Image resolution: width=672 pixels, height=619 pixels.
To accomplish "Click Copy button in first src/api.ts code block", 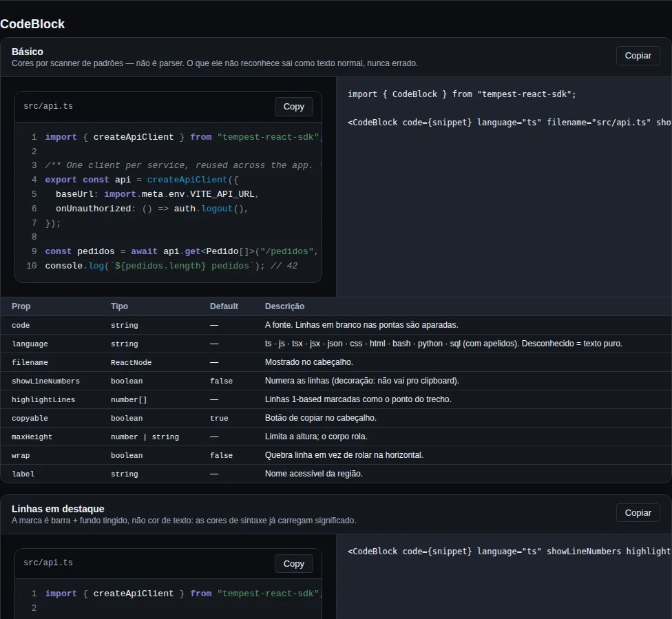I will pyautogui.click(x=293, y=107).
